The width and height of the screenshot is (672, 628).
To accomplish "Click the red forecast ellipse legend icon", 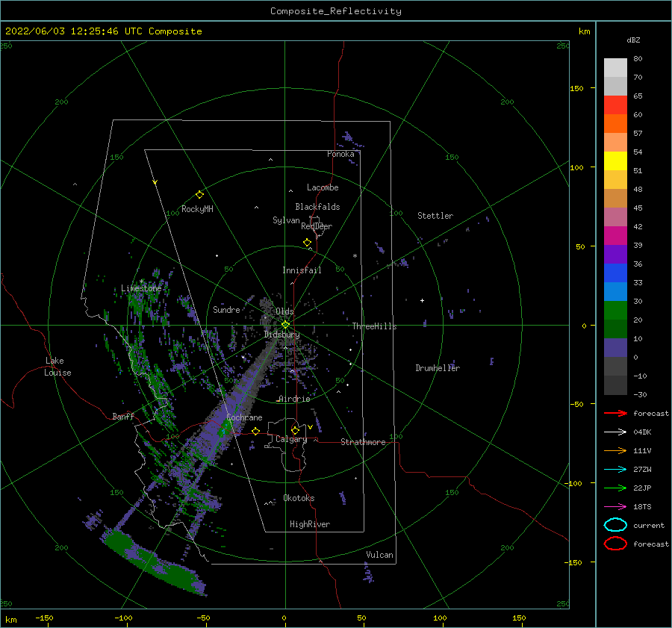I will pyautogui.click(x=615, y=544).
